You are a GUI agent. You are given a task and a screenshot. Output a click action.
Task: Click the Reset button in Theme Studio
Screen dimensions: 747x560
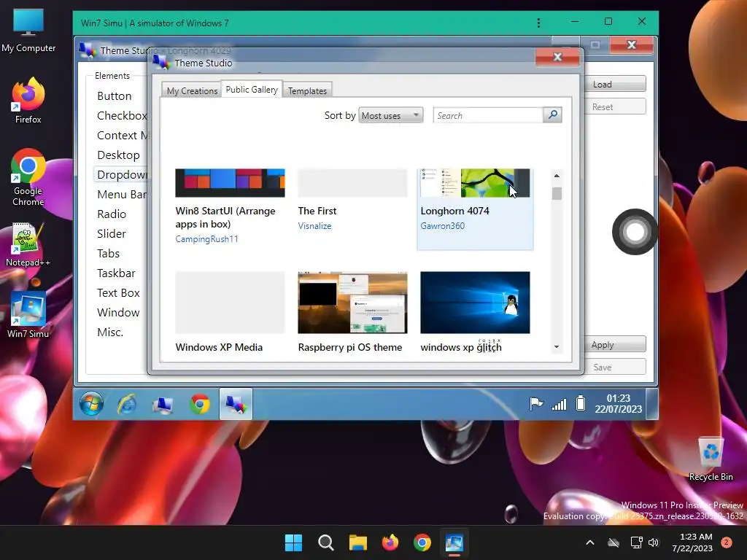(x=614, y=106)
